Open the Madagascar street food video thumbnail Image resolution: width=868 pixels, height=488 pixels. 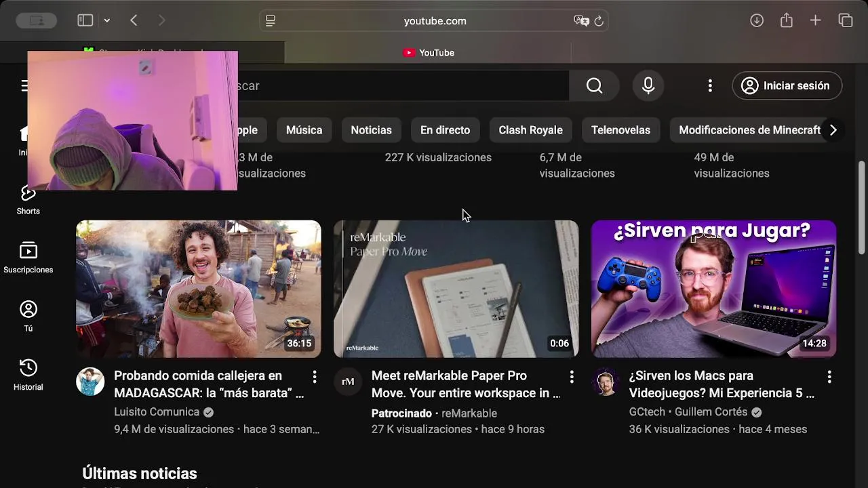point(198,289)
